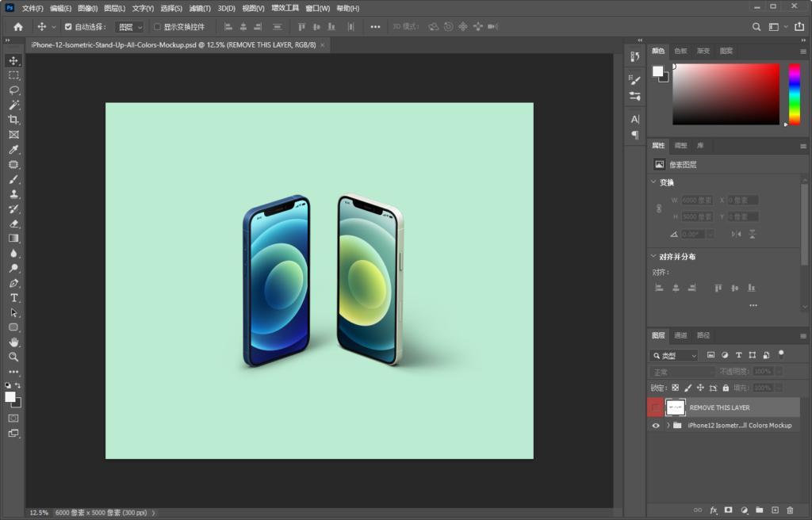
Task: Create new group folder icon
Action: [759, 510]
